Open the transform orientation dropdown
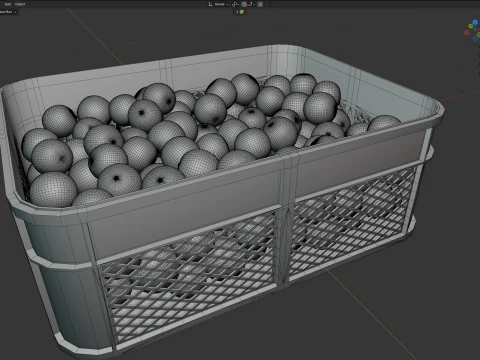Screen dimensions: 480x360 coord(219,4)
